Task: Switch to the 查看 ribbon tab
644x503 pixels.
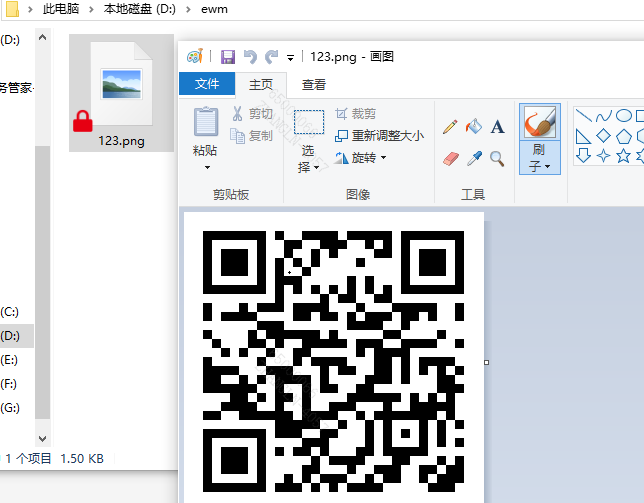Action: pos(314,85)
